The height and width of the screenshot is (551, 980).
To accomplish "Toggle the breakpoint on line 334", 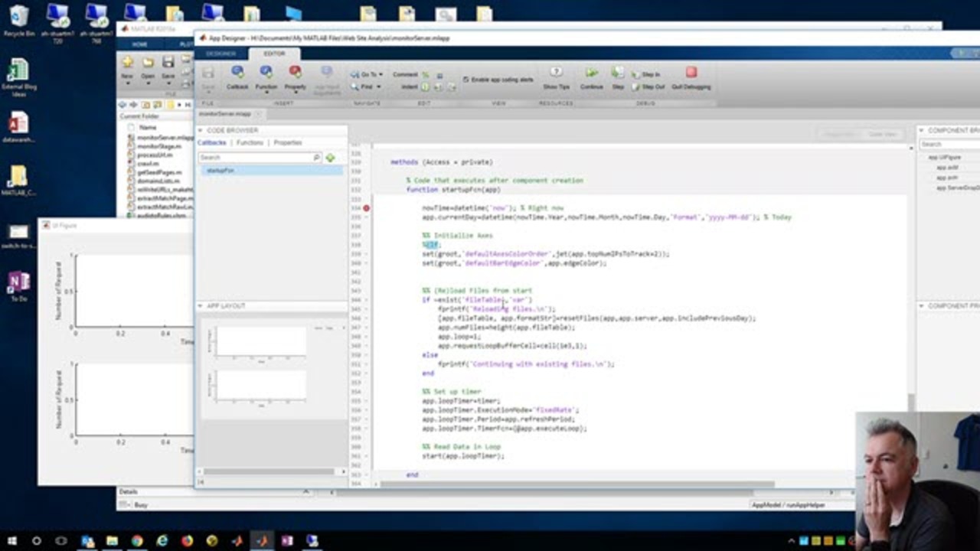I will coord(366,208).
